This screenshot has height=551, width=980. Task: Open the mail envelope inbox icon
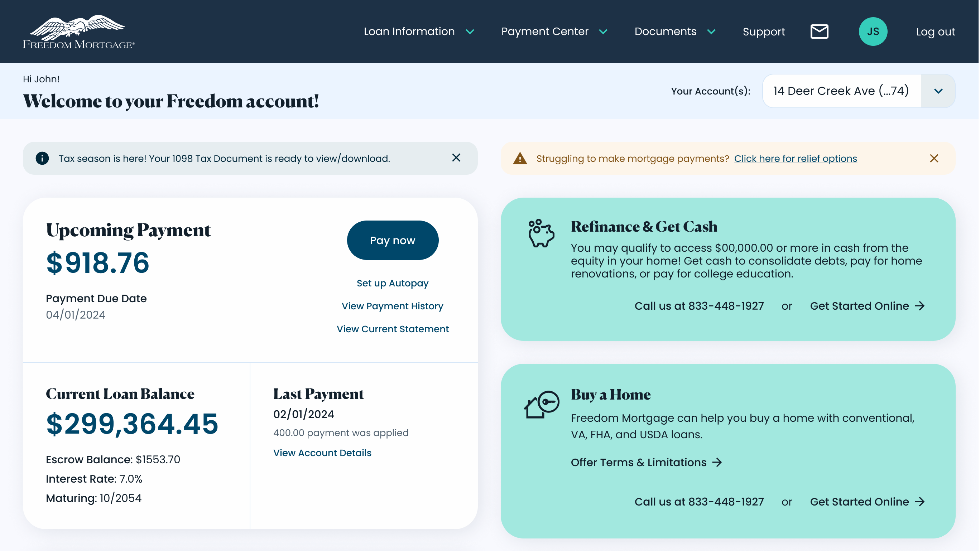pyautogui.click(x=819, y=32)
